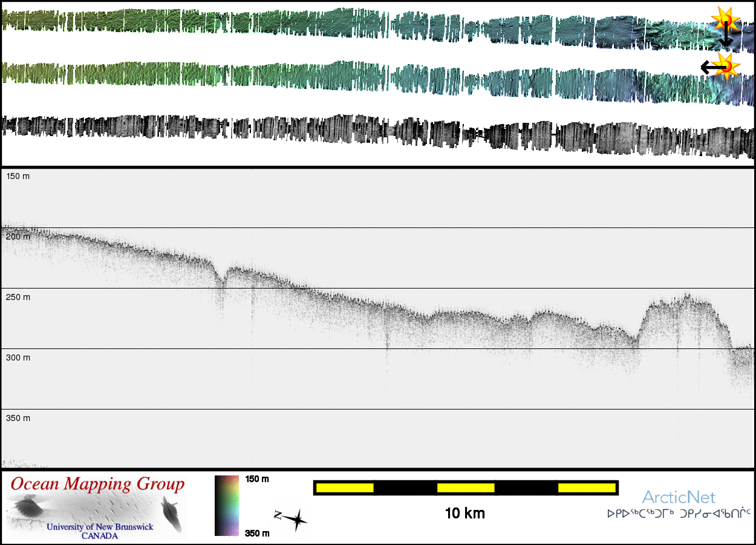This screenshot has height=545, width=756.
Task: Select the downward-pointing black arrow
Action: (x=726, y=36)
